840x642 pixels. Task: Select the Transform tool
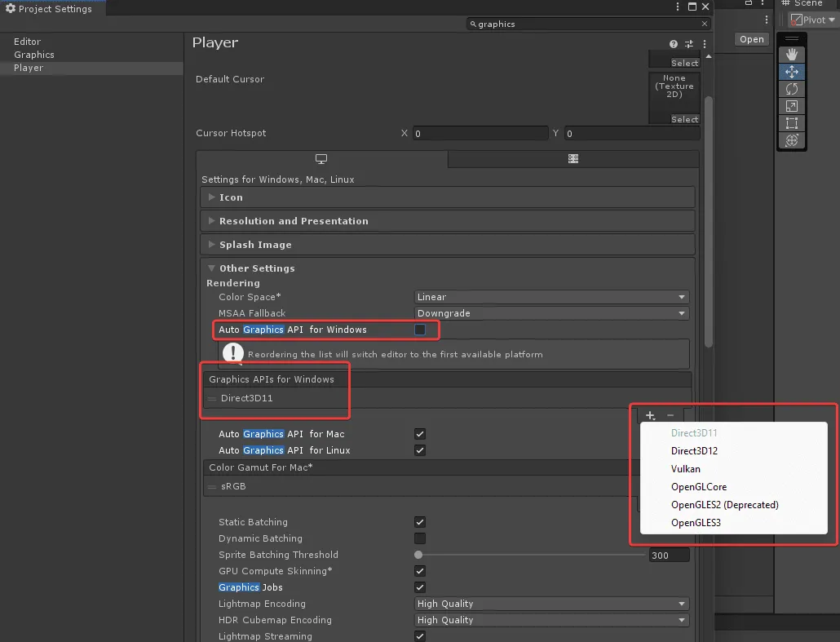tap(791, 140)
